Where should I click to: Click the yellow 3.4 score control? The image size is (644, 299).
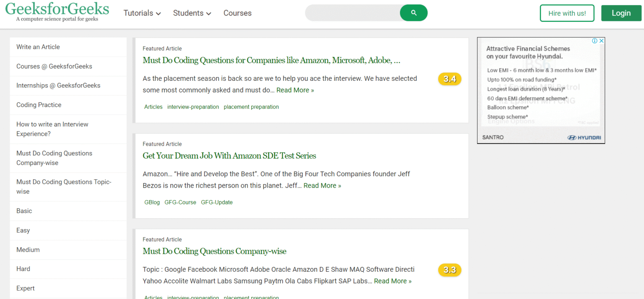(x=449, y=79)
